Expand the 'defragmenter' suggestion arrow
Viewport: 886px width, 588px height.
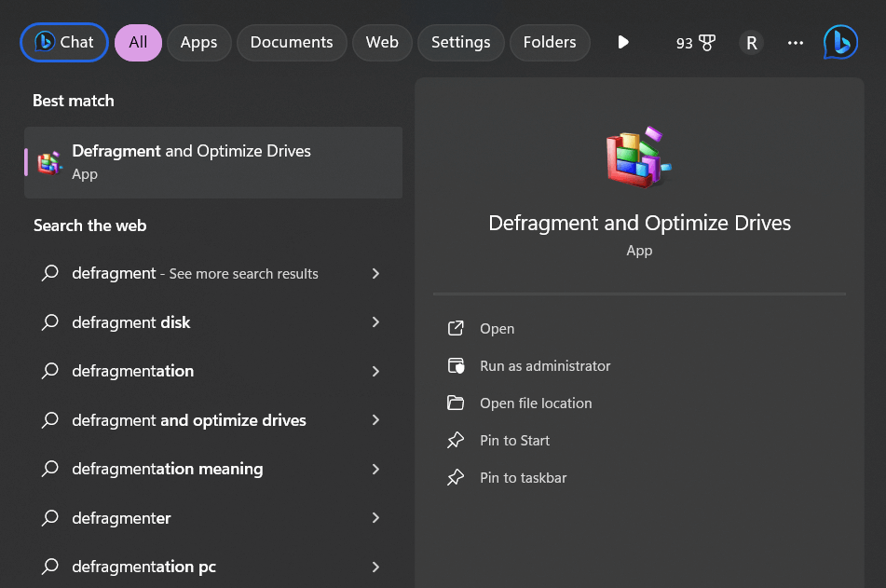point(375,518)
